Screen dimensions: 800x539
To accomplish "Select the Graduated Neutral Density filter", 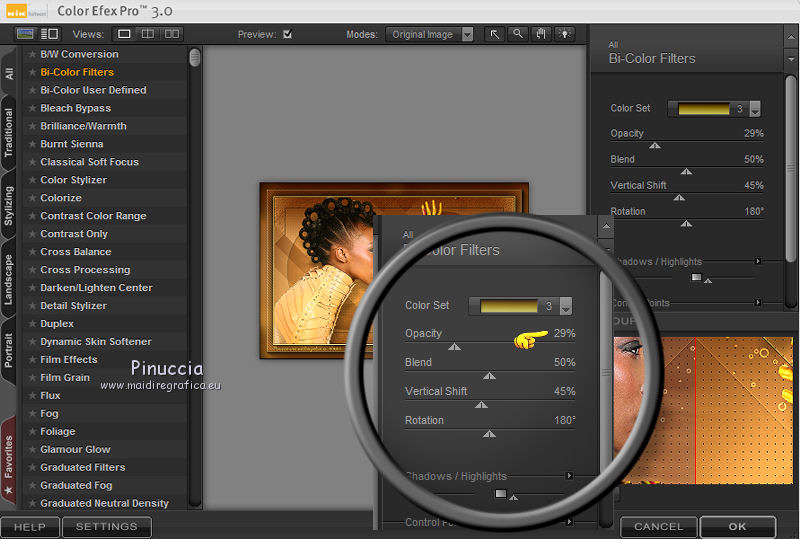I will (x=105, y=503).
